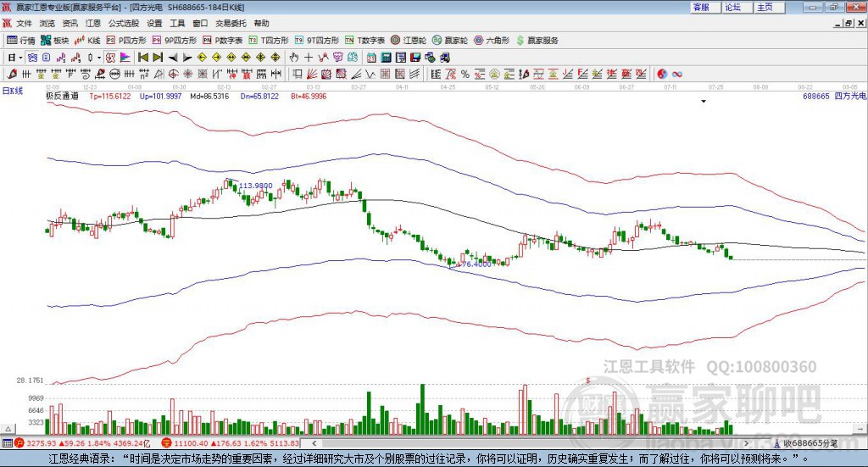
Task: Open the 浏览 menu
Action: pyautogui.click(x=47, y=23)
